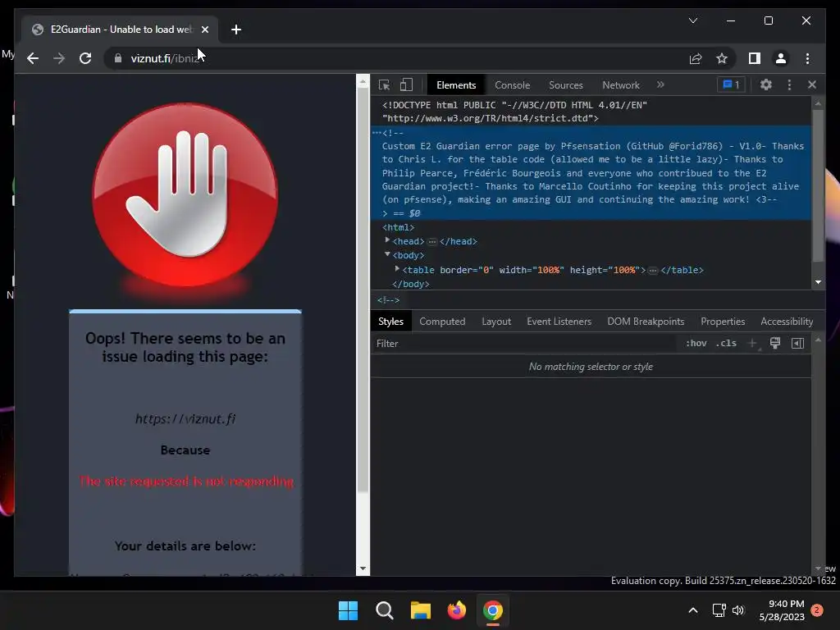Open the Windows Start menu

(348, 610)
